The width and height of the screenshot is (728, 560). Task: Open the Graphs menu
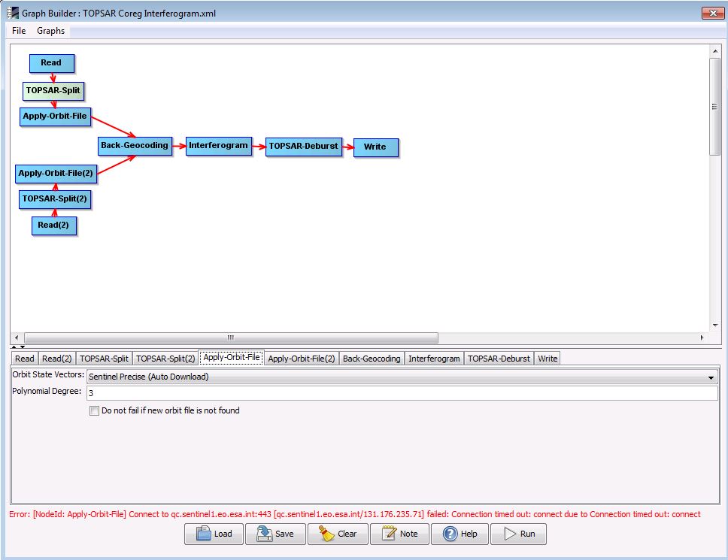pos(50,31)
